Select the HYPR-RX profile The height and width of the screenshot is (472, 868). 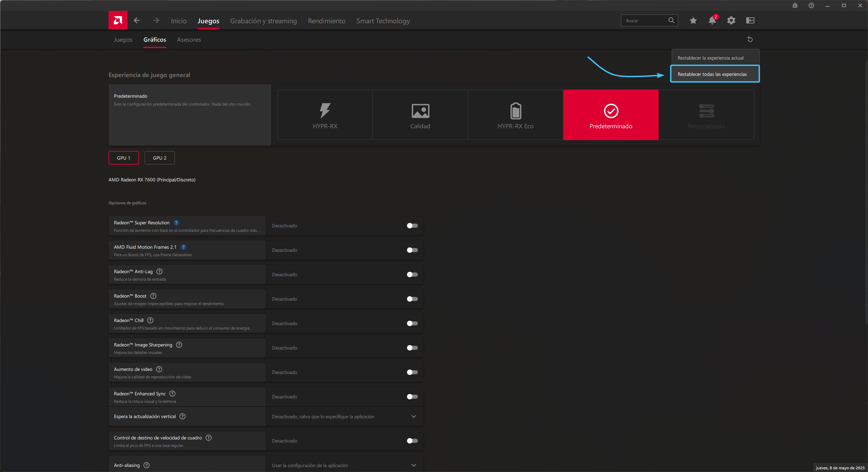(x=325, y=115)
